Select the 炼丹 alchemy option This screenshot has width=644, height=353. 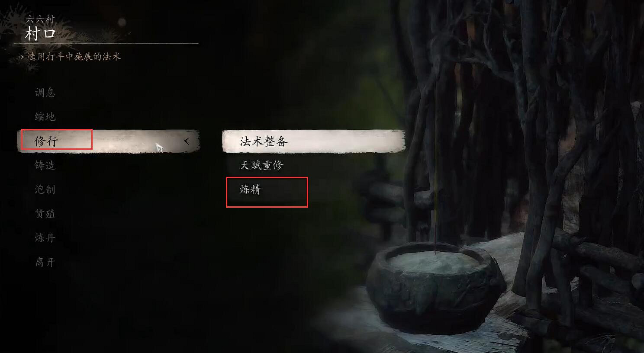[45, 238]
